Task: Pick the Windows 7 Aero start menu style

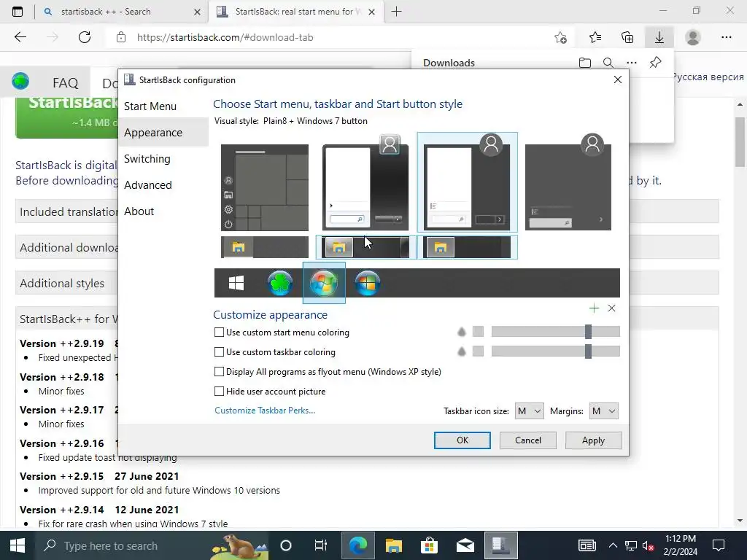Action: tap(365, 183)
